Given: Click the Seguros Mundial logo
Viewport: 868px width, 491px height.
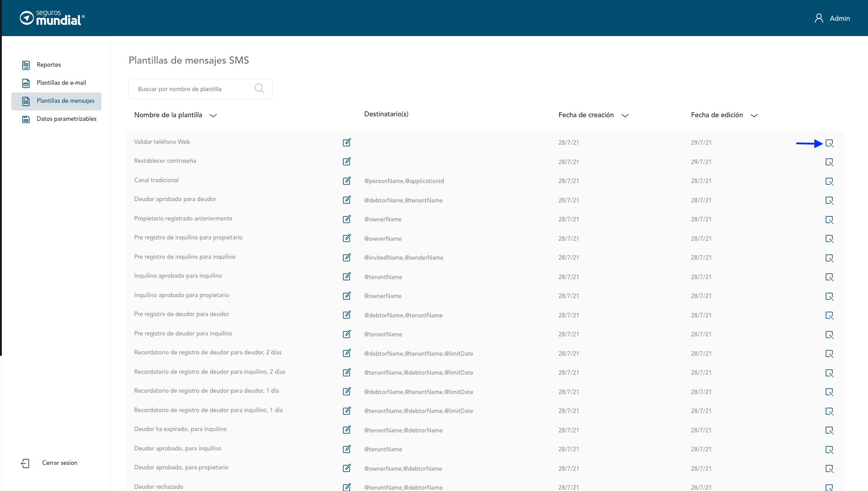Looking at the screenshot, I should [x=52, y=18].
